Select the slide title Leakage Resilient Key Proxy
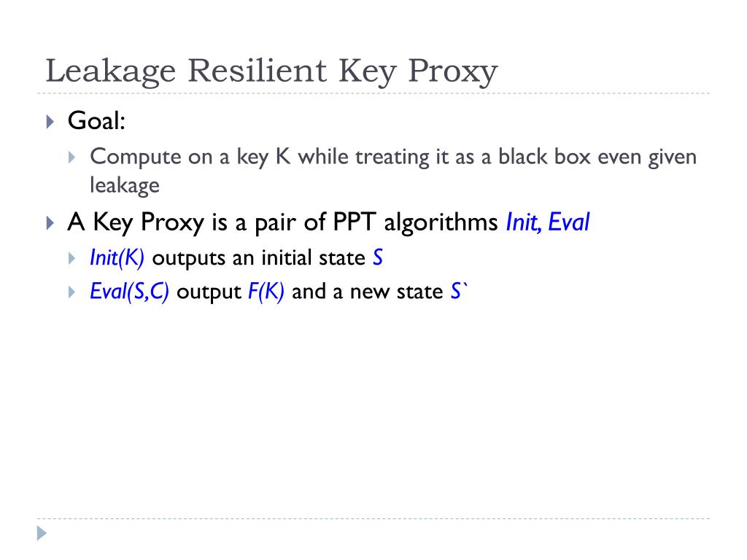Viewport: 747px width, 560px height. coord(271,71)
